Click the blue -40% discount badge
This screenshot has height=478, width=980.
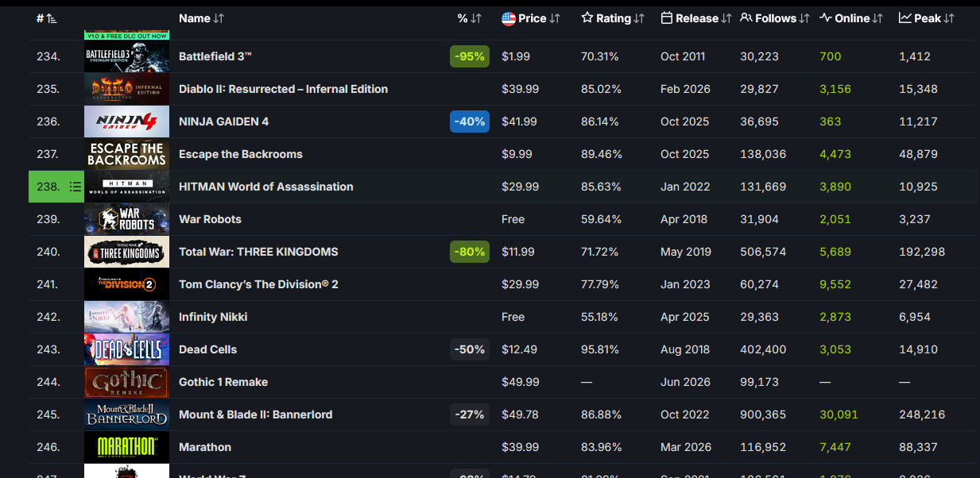pyautogui.click(x=470, y=121)
